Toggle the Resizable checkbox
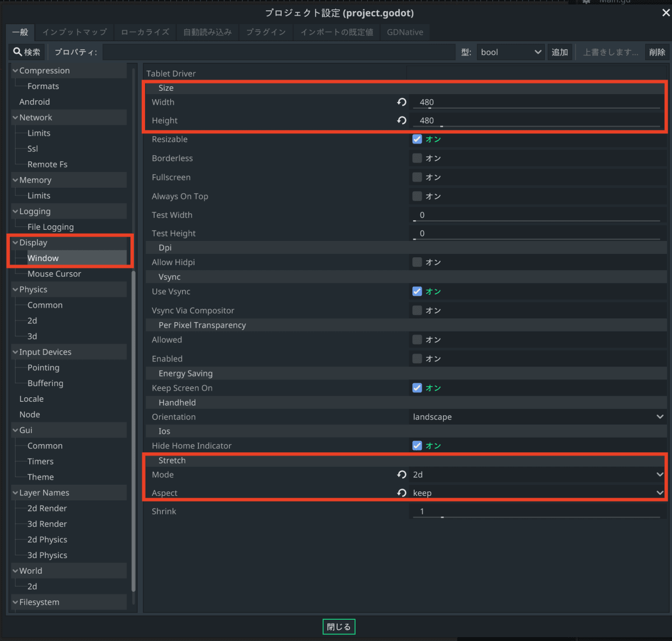The width and height of the screenshot is (672, 641). (x=417, y=139)
